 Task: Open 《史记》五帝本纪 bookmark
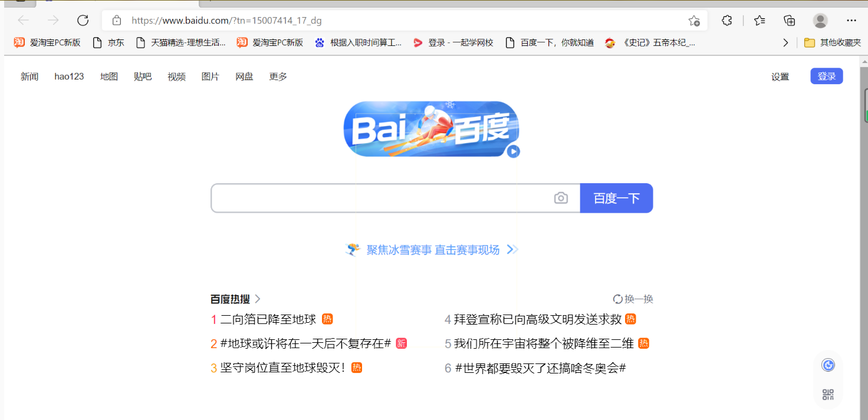click(650, 42)
